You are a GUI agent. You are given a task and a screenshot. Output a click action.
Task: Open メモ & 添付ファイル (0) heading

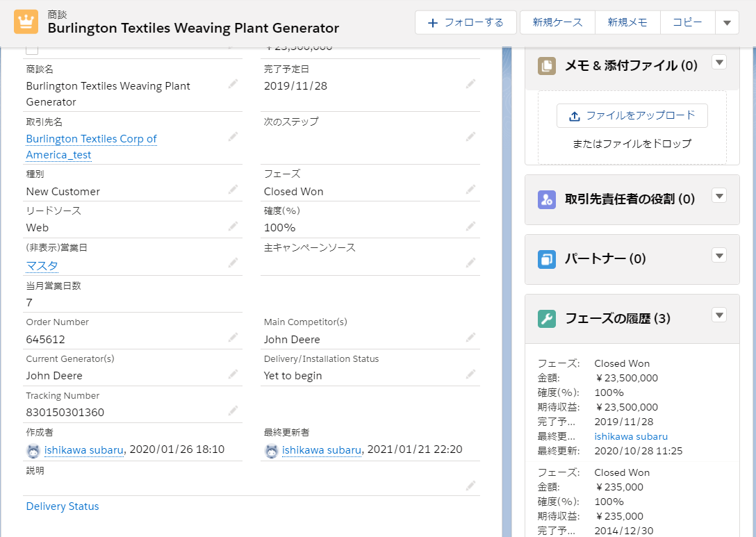pyautogui.click(x=631, y=65)
